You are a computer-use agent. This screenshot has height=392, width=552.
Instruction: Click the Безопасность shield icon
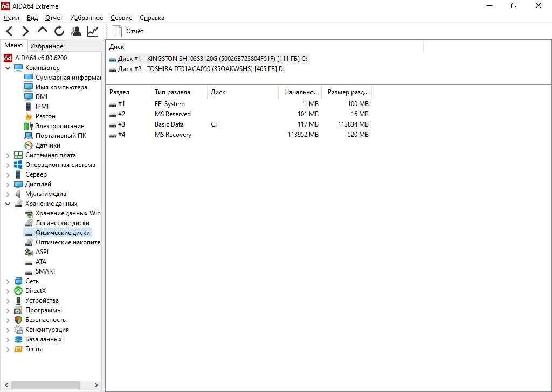tap(18, 320)
